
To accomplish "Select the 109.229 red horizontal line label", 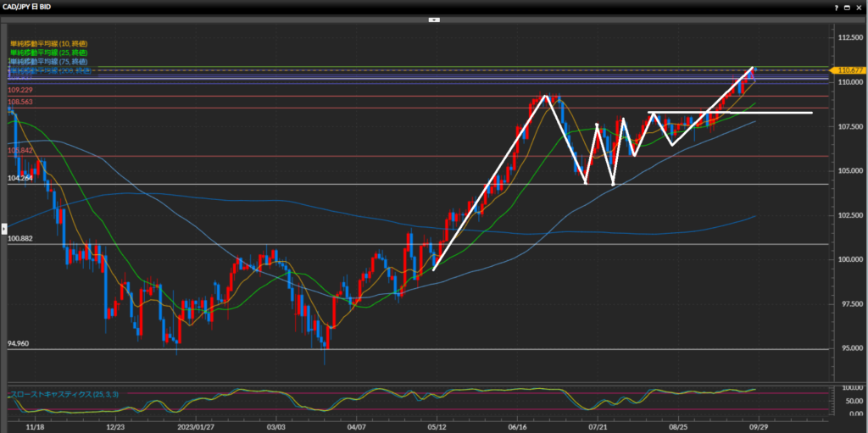I will pos(20,90).
